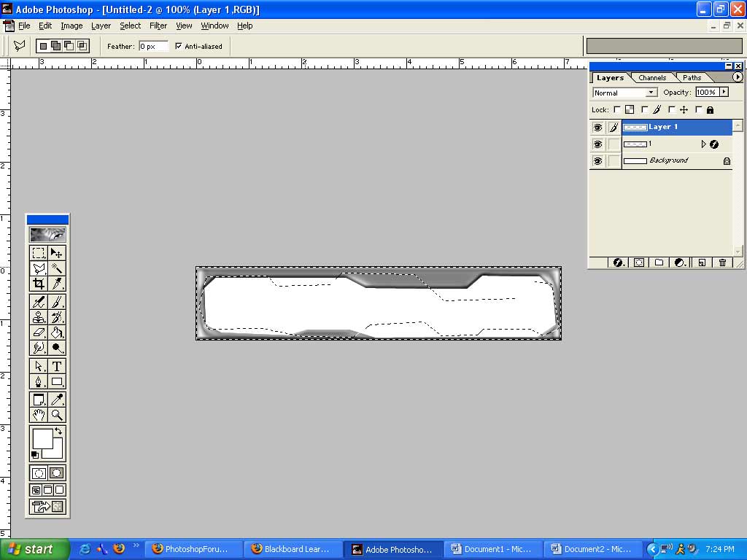Click the foreground color swatch
The height and width of the screenshot is (560, 747).
pyautogui.click(x=42, y=438)
